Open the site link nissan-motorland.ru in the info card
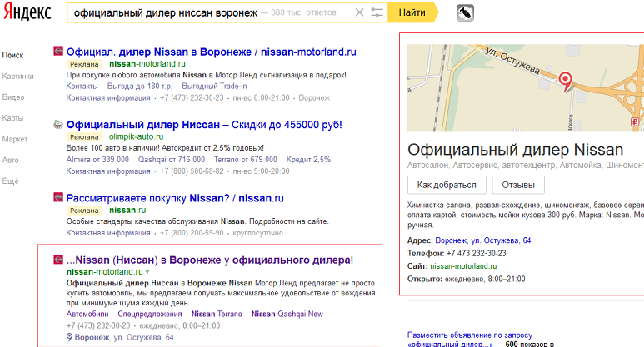Viewport: 644px width, 347px height. 463,266
